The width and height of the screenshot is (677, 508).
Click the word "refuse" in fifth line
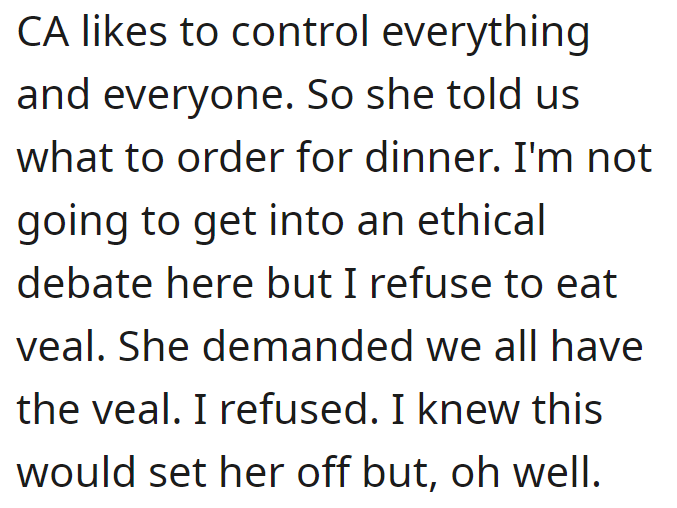click(431, 282)
